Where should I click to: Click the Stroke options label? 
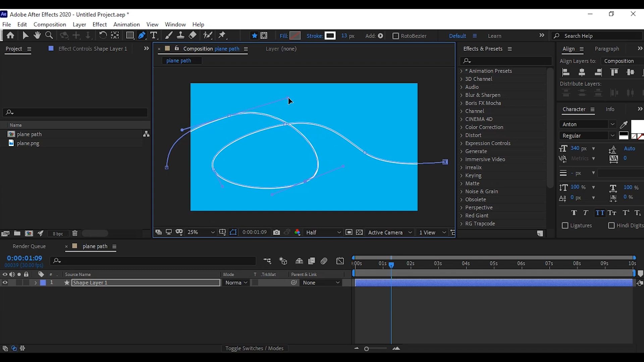pyautogui.click(x=314, y=36)
